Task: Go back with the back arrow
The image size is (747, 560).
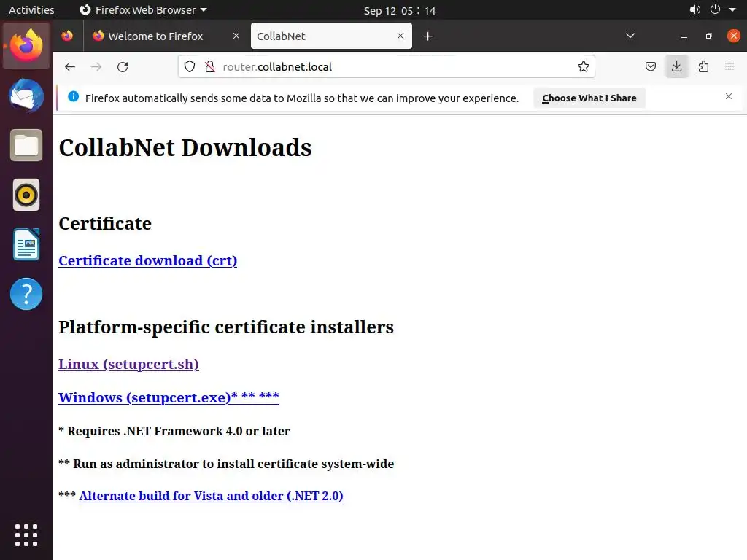Action: coord(70,67)
